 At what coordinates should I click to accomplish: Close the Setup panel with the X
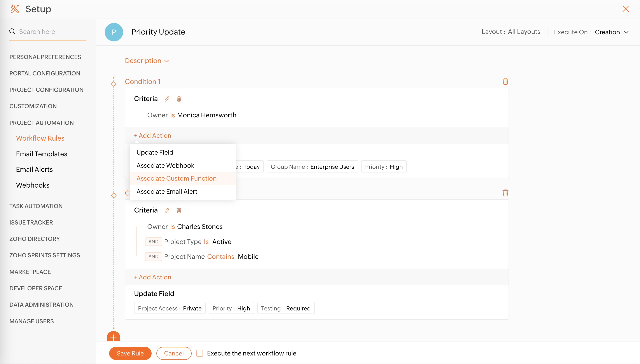626,9
